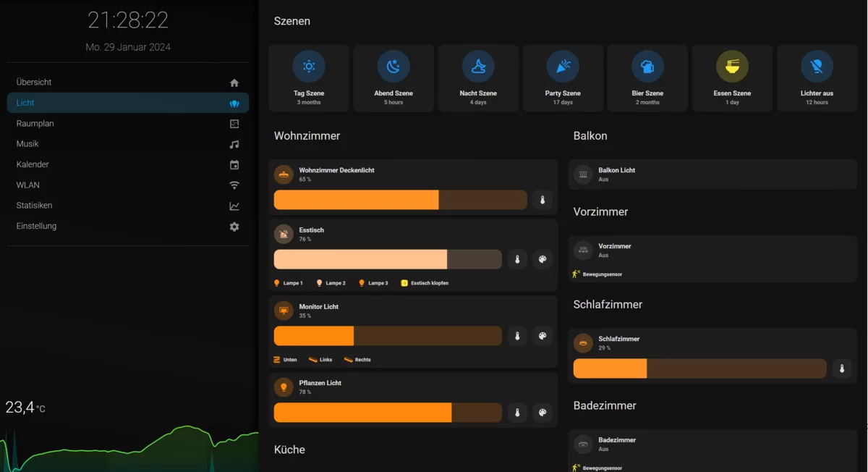The width and height of the screenshot is (868, 472).
Task: Open Einstellung settings in sidebar
Action: tap(127, 227)
